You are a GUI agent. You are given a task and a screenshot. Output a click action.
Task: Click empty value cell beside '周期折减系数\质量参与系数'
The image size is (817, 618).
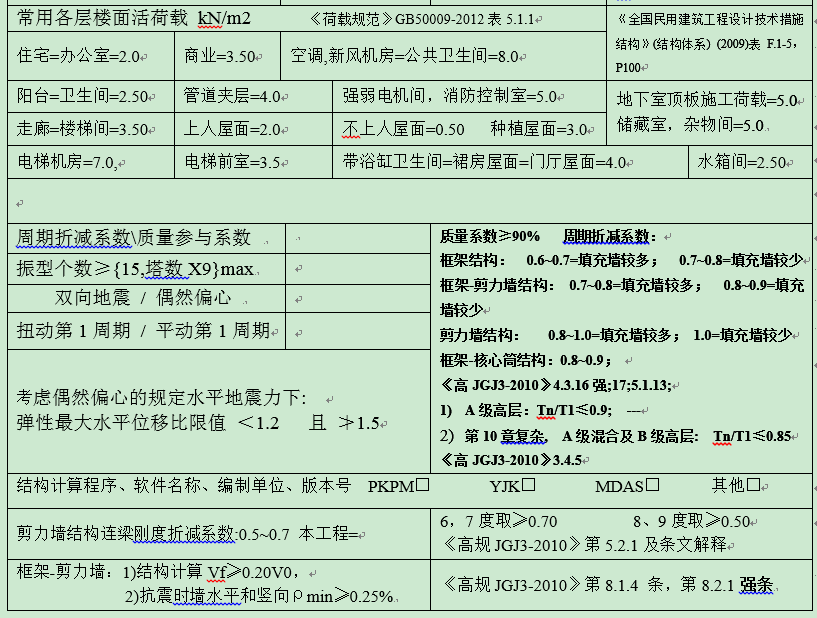(x=358, y=239)
